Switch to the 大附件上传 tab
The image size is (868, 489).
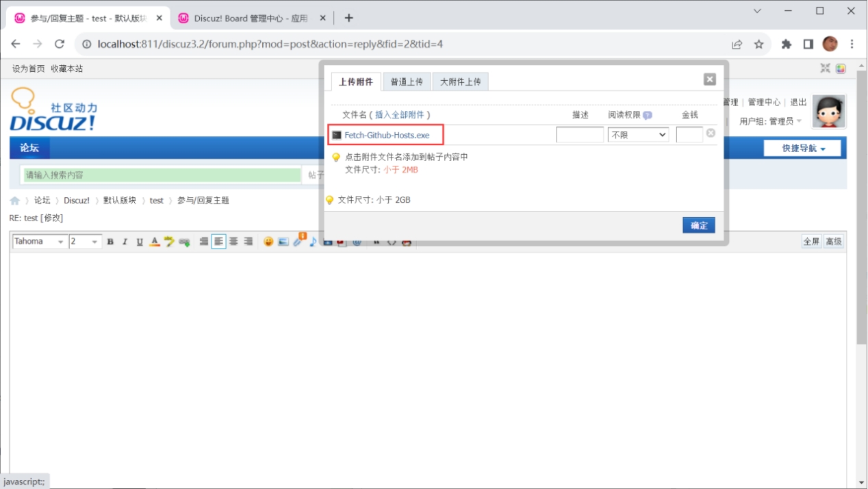460,82
